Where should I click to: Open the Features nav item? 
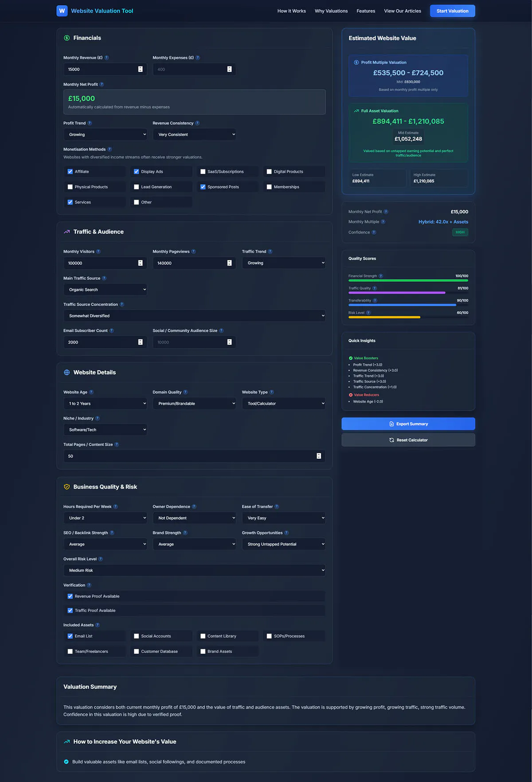366,11
